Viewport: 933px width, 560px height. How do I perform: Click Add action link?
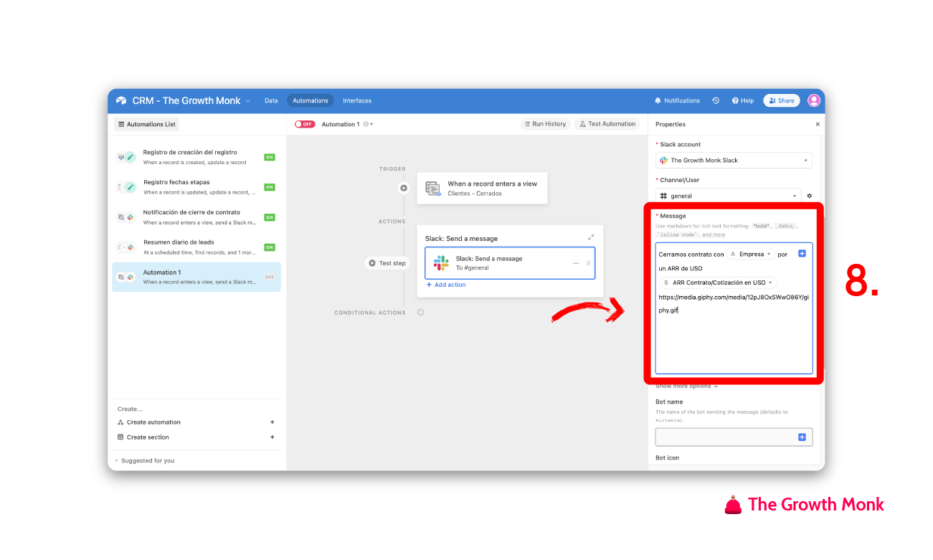tap(446, 285)
